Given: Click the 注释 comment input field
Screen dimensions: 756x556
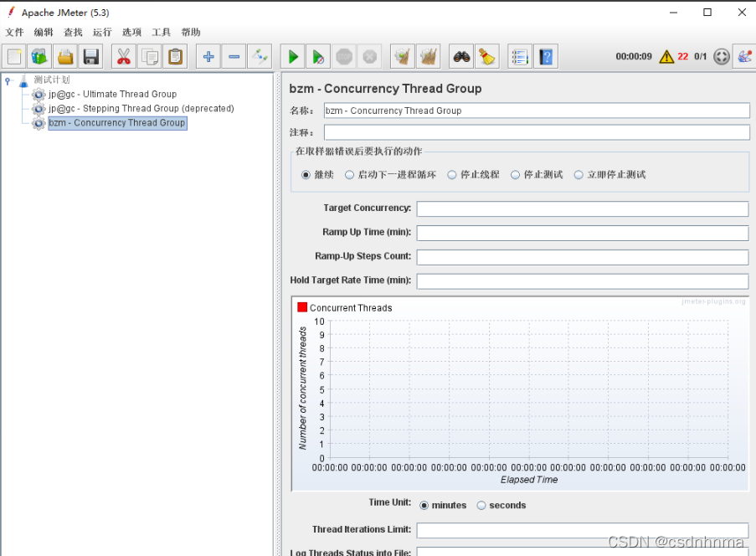Looking at the screenshot, I should pyautogui.click(x=537, y=132).
